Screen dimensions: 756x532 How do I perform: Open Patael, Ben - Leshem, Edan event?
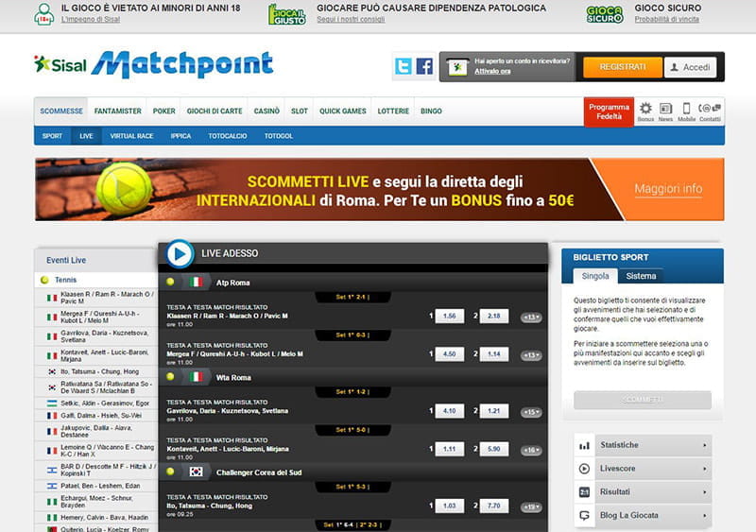(x=96, y=486)
